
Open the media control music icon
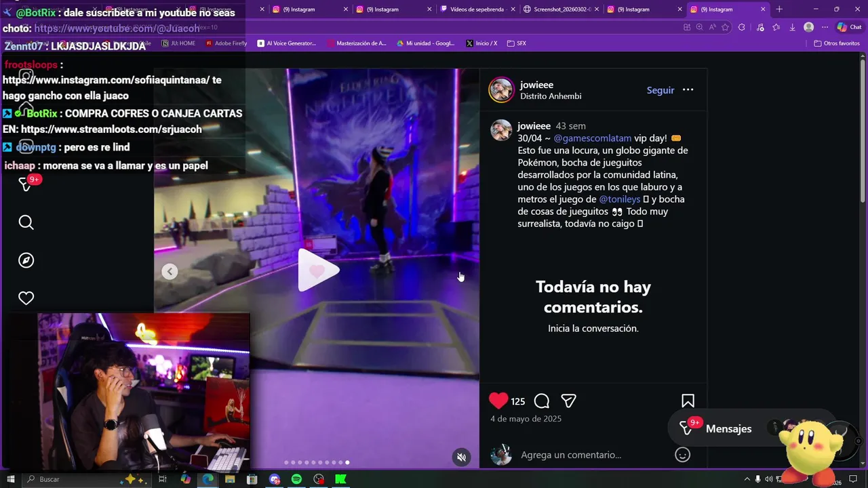point(759,27)
